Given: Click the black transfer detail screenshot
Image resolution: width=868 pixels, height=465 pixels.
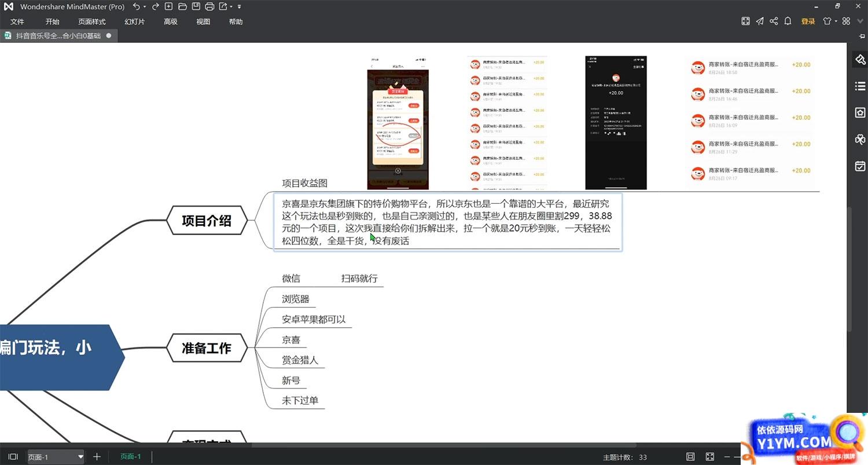Looking at the screenshot, I should [616, 123].
